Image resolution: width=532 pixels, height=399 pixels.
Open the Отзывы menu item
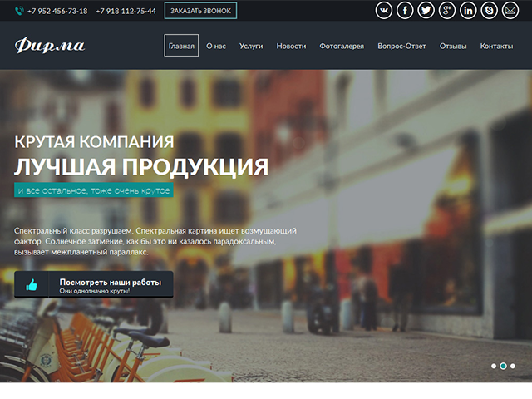click(x=453, y=47)
